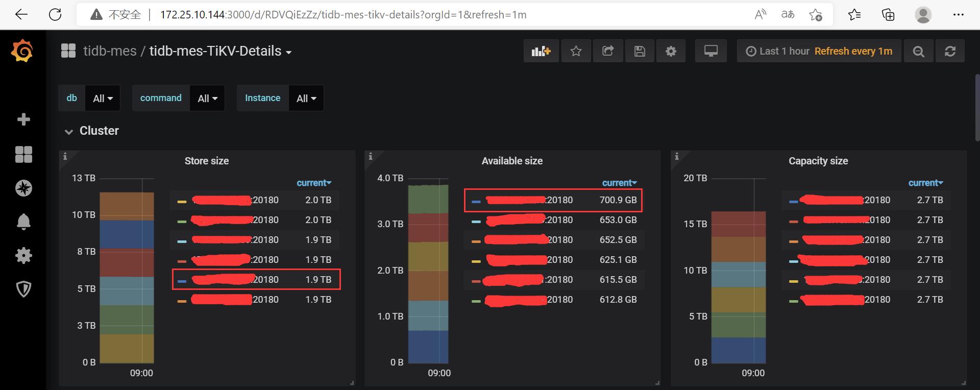Open the Last 1 hour time picker
Viewport: 980px width, 390px height.
point(819,51)
